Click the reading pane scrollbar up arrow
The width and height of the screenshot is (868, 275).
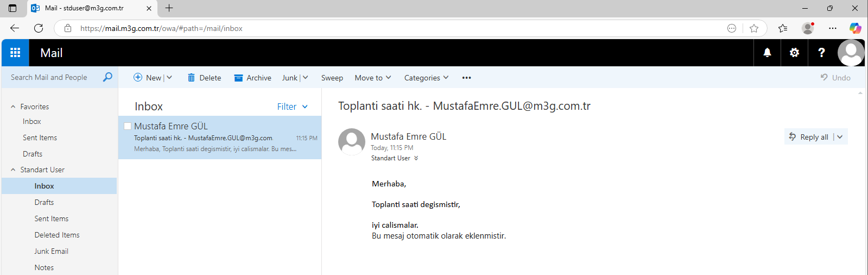pyautogui.click(x=860, y=93)
